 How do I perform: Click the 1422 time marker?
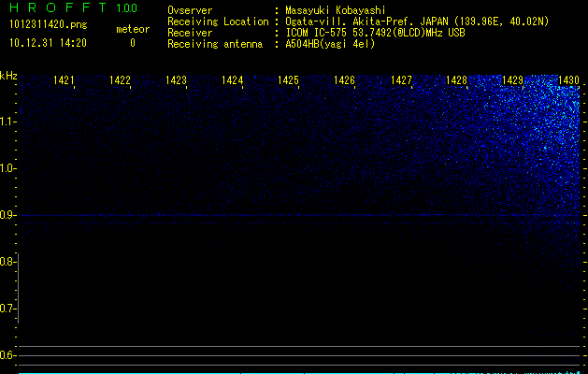pyautogui.click(x=120, y=80)
